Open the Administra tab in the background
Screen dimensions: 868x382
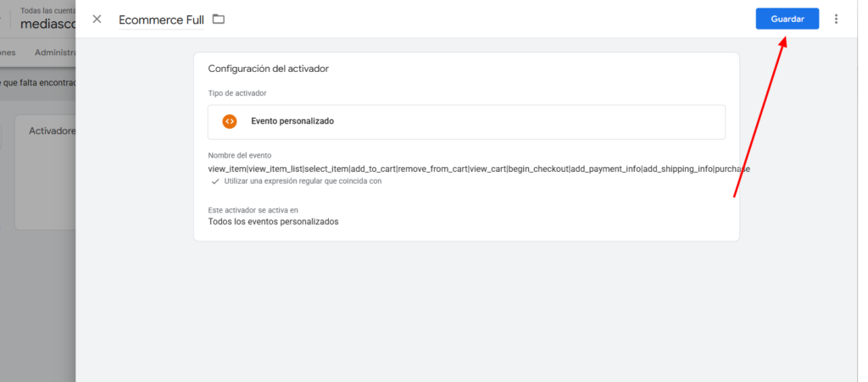(x=54, y=53)
